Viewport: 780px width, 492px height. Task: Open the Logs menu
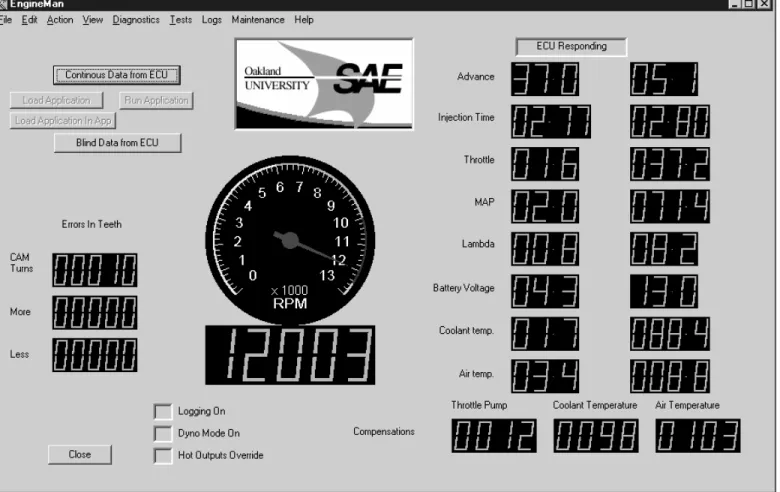tap(211, 20)
